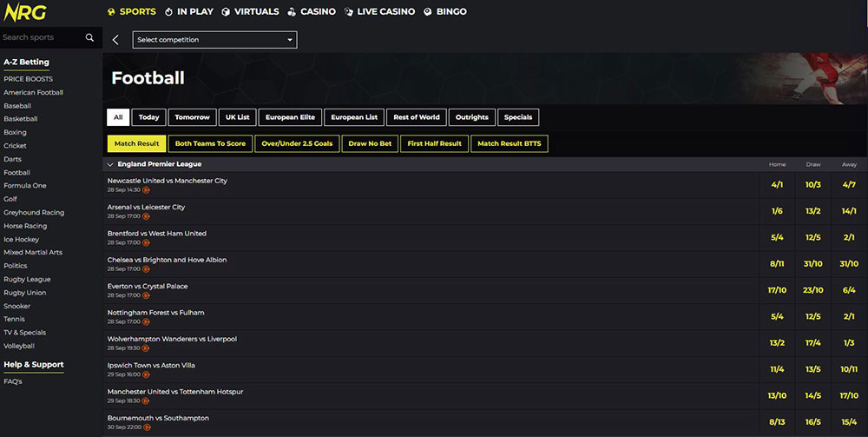This screenshot has height=437, width=868.
Task: Click the Search sports input field
Action: tap(42, 37)
